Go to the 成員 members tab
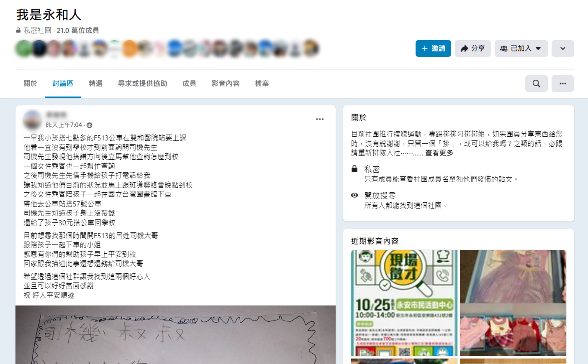Viewport: 588px width, 364px height. coord(189,83)
